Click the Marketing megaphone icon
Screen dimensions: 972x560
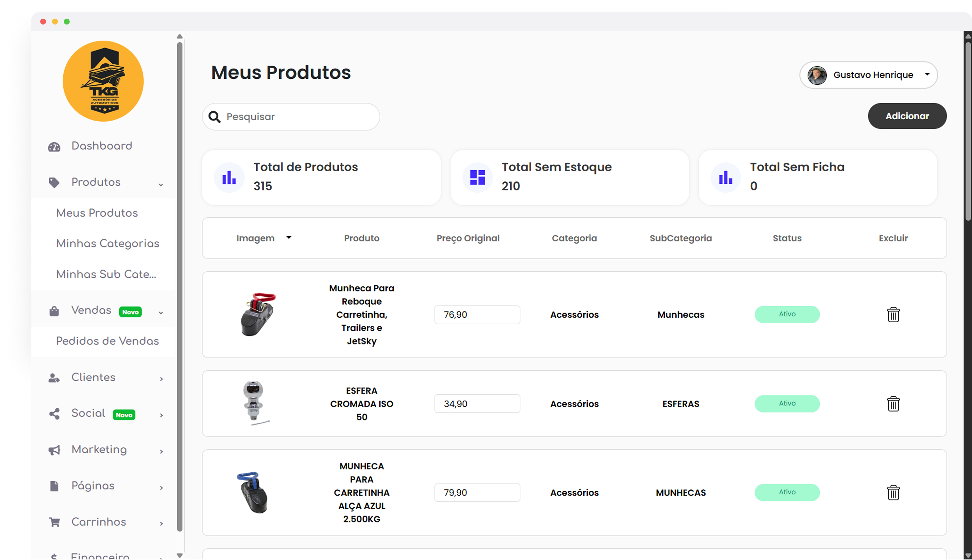coord(54,450)
